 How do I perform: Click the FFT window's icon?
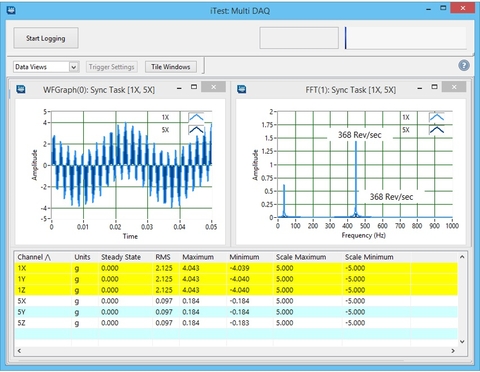pyautogui.click(x=241, y=89)
